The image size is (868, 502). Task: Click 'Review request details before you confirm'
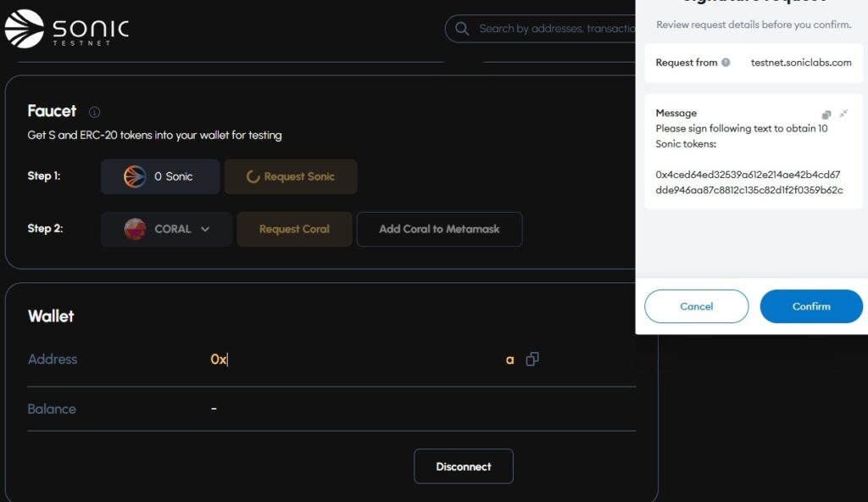pos(754,25)
